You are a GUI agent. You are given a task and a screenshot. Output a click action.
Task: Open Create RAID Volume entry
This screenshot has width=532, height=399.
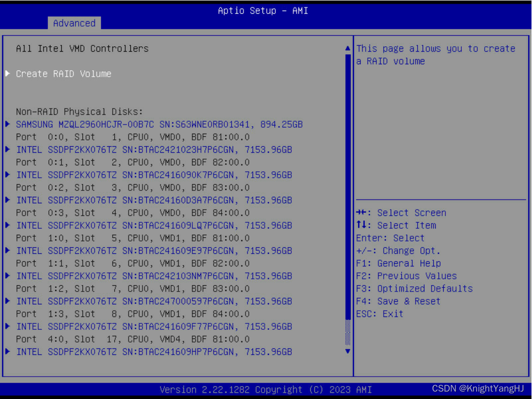click(x=63, y=74)
